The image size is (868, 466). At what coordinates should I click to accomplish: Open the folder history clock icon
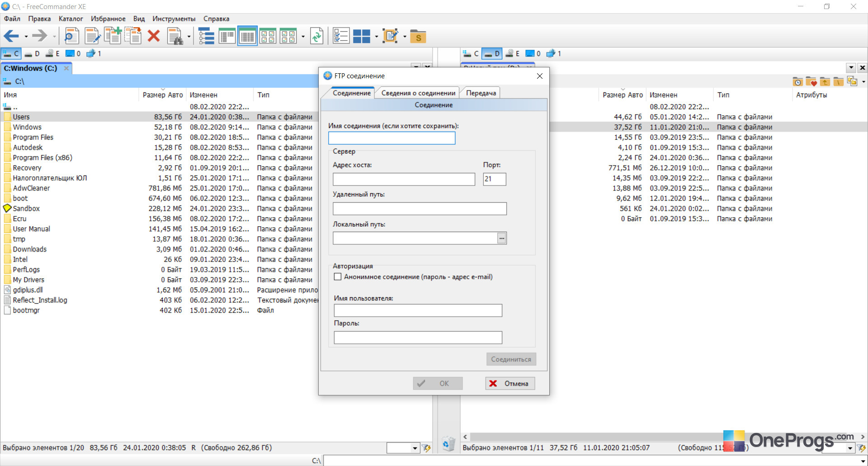pyautogui.click(x=798, y=81)
